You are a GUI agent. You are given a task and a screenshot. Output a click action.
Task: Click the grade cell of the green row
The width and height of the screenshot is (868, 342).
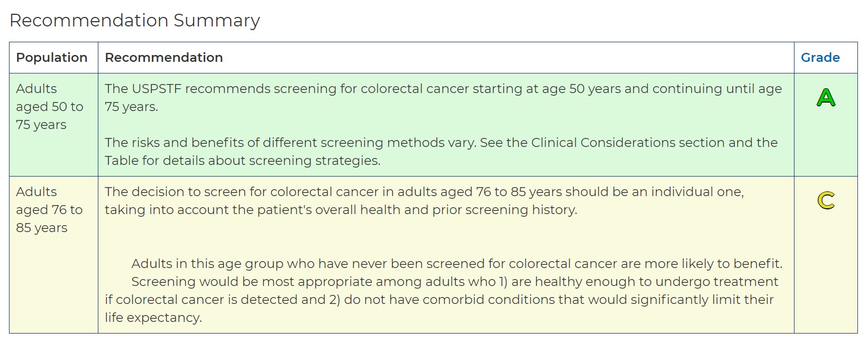pos(826,125)
